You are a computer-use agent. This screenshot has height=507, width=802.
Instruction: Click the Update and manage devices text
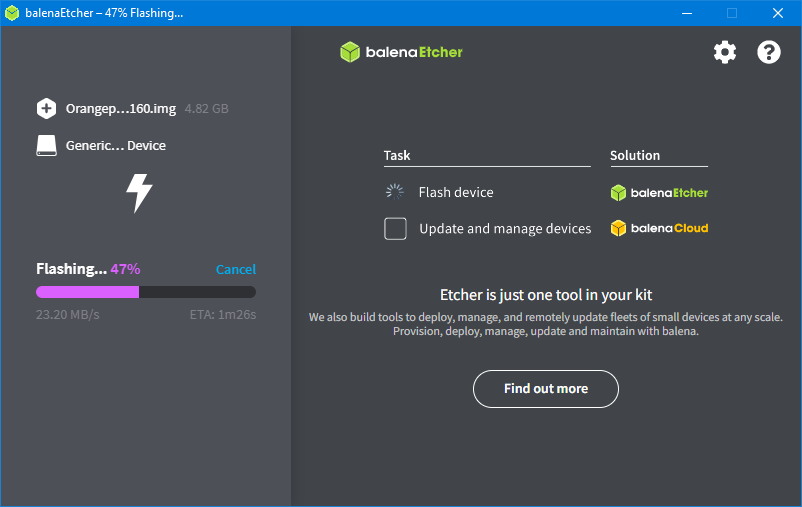click(x=505, y=229)
